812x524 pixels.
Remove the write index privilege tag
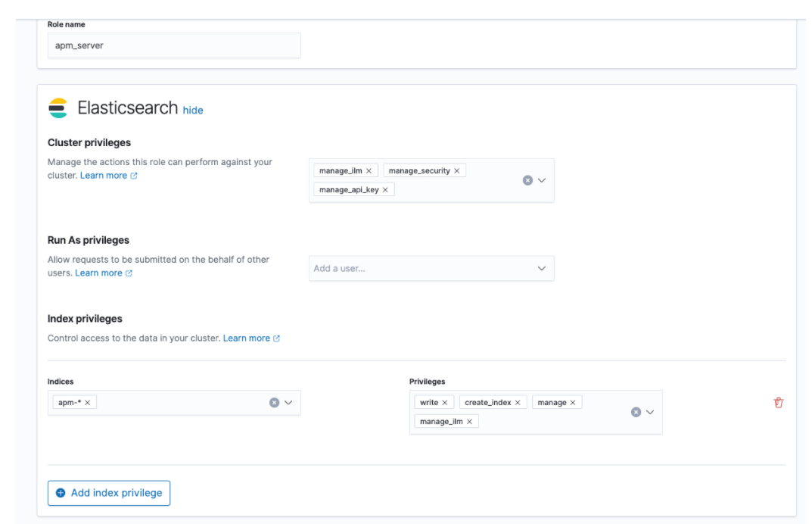point(444,403)
